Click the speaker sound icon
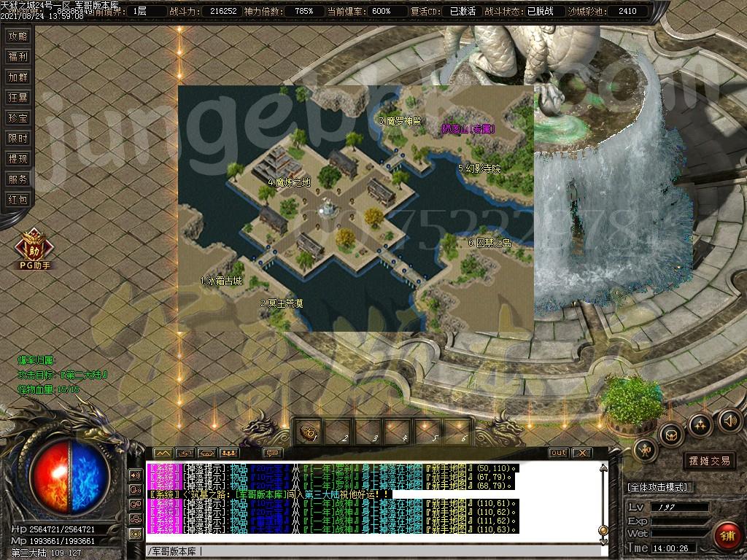Viewport: 747px width, 560px height. tap(729, 420)
